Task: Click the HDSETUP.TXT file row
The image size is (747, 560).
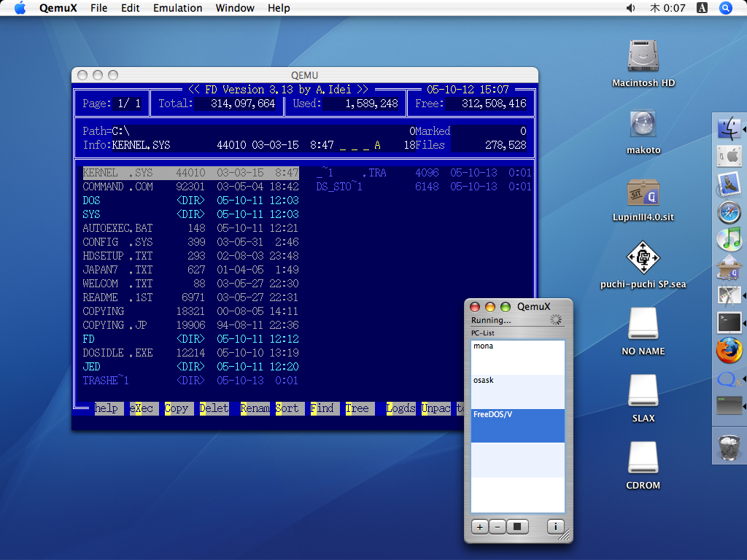Action: click(x=190, y=256)
